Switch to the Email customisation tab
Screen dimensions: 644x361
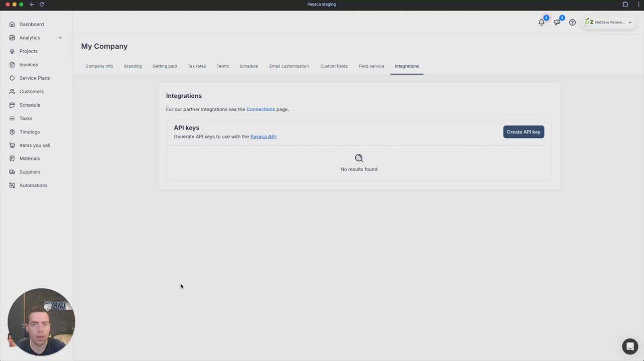[289, 66]
